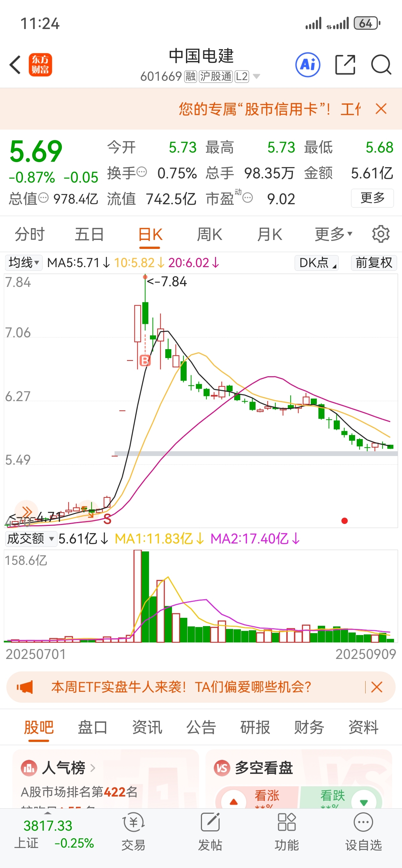The height and width of the screenshot is (868, 402).
Task: Switch to 五日 tab
Action: 89,234
